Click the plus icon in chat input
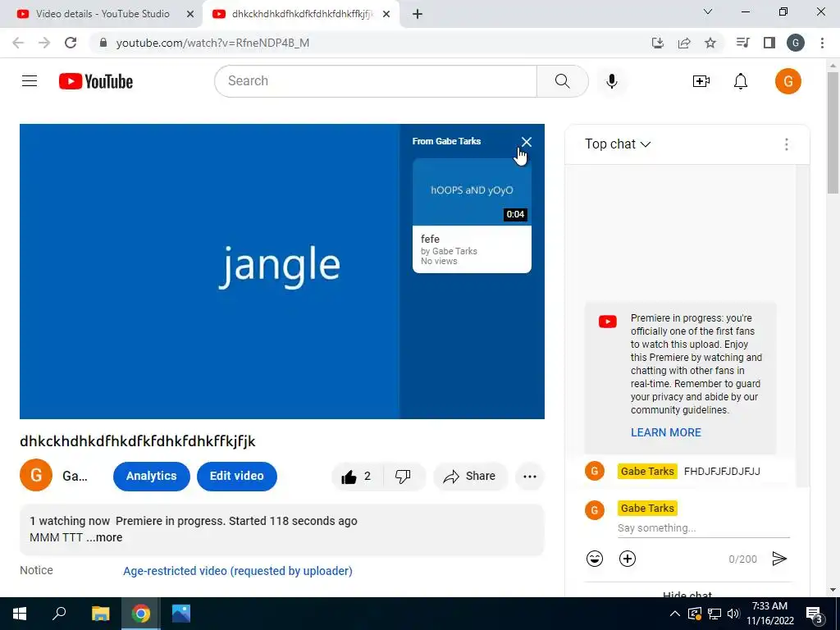840x630 pixels. click(x=628, y=559)
